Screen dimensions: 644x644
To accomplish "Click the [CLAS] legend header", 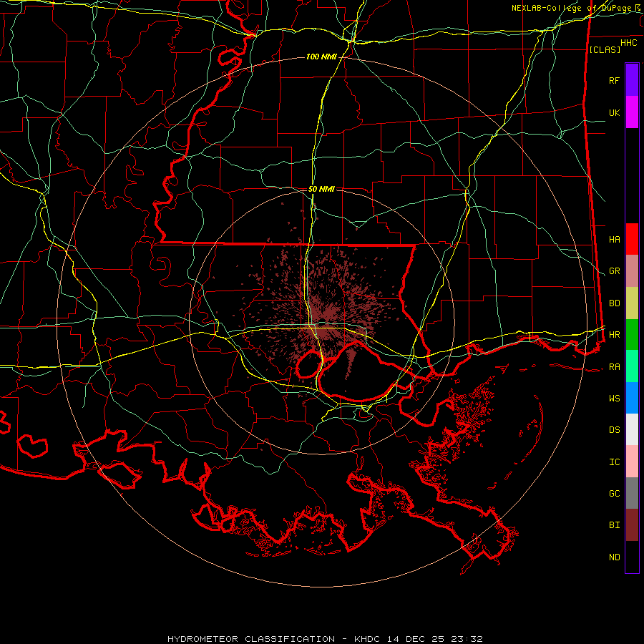I will pyautogui.click(x=605, y=49).
